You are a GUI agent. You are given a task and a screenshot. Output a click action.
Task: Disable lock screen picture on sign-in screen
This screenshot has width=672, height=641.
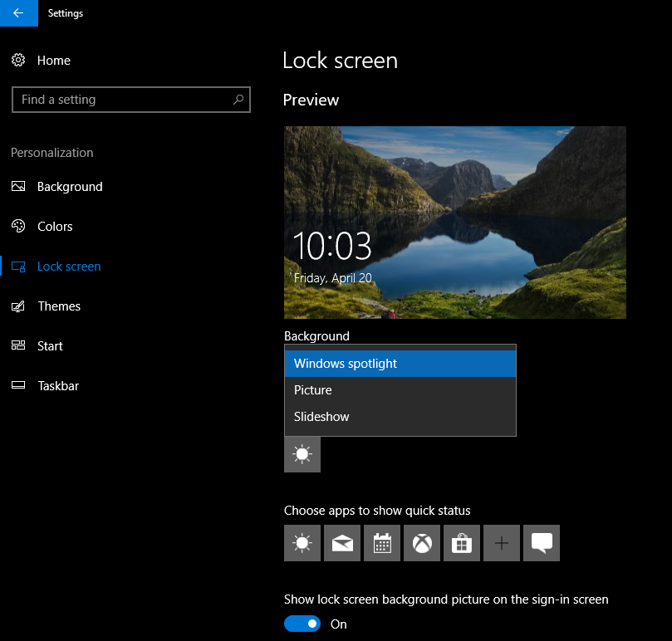click(302, 624)
